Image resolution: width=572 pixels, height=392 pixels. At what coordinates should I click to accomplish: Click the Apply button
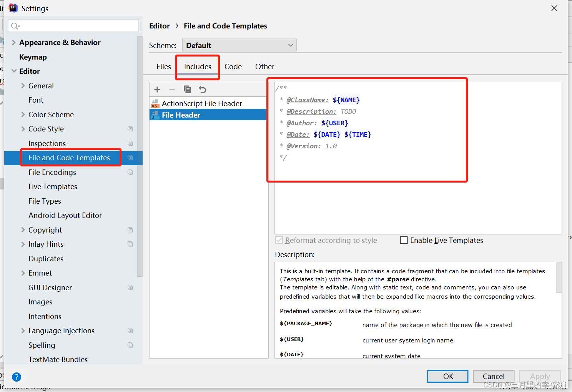pyautogui.click(x=540, y=376)
